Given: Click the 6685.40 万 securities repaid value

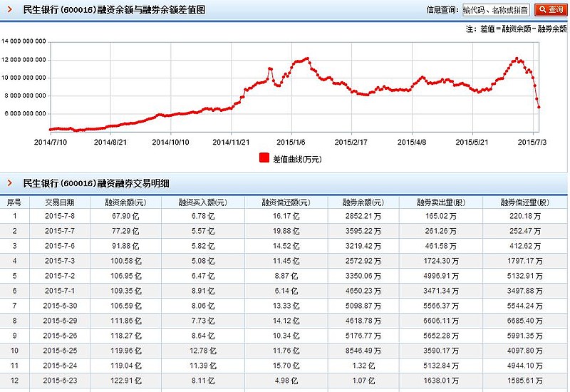Looking at the screenshot, I should (525, 321).
